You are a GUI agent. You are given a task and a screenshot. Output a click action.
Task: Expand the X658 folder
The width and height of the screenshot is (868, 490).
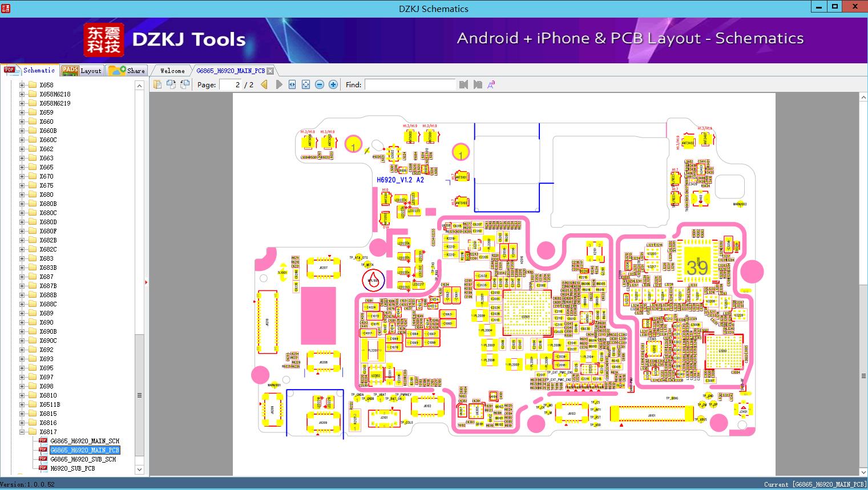[x=22, y=85]
